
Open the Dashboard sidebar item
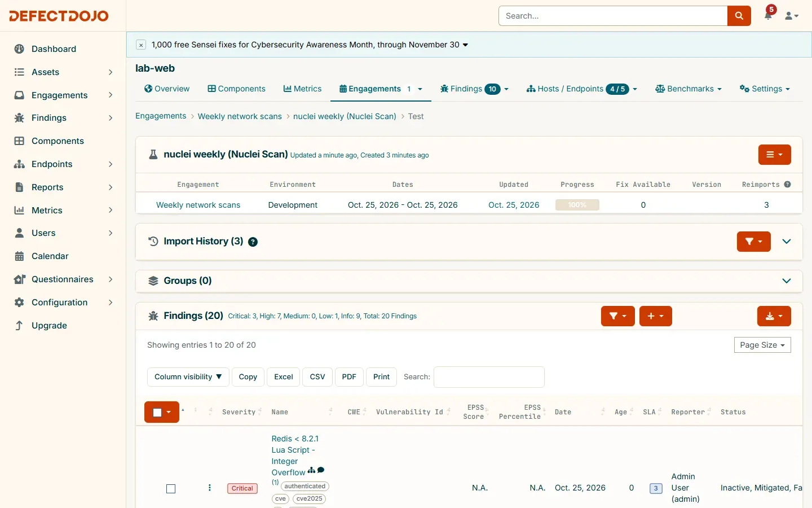[54, 49]
